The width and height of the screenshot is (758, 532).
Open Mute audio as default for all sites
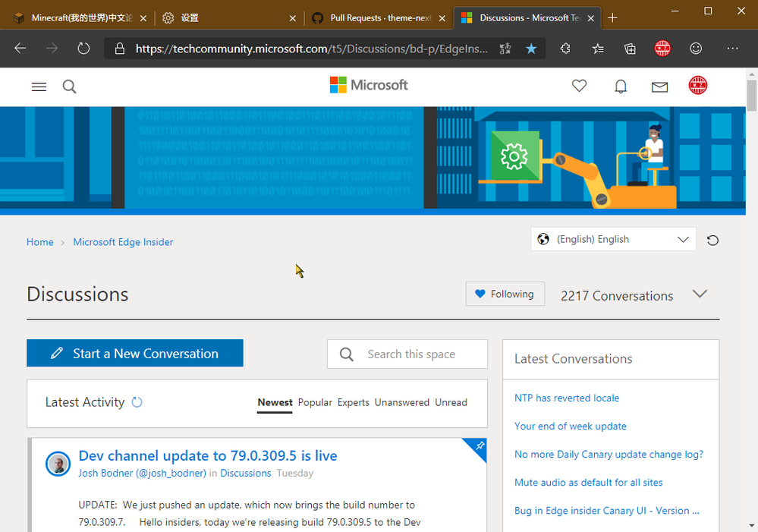point(588,482)
